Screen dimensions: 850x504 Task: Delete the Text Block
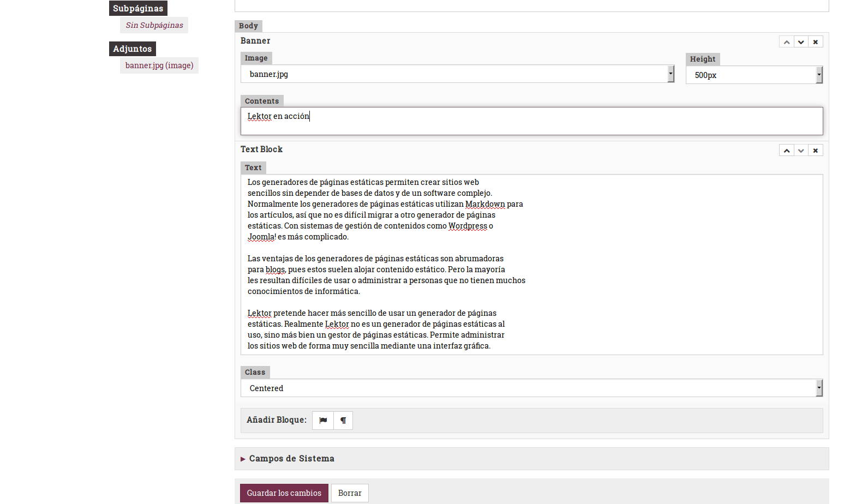[816, 151]
